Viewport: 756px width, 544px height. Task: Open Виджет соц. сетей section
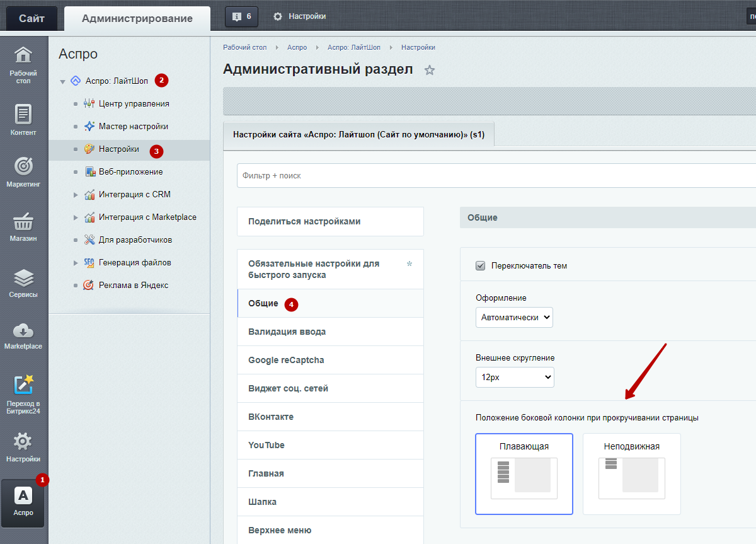point(331,388)
